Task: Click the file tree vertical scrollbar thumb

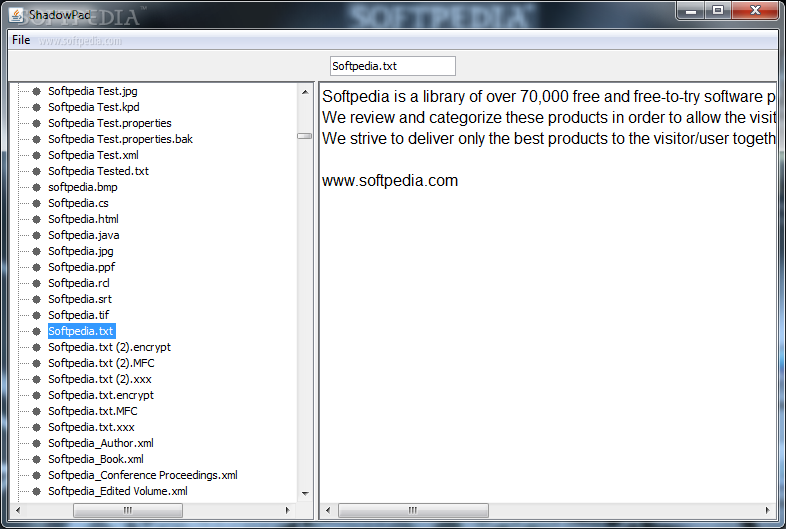Action: [304, 136]
